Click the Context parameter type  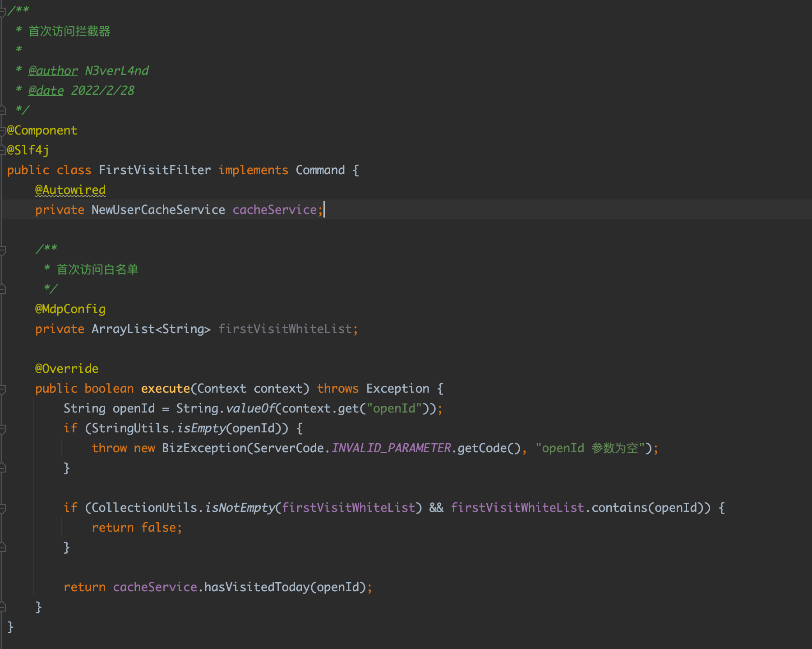point(222,389)
